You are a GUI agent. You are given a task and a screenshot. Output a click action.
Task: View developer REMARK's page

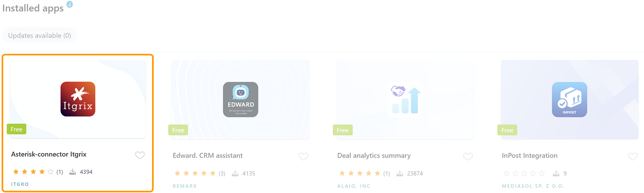(x=185, y=186)
